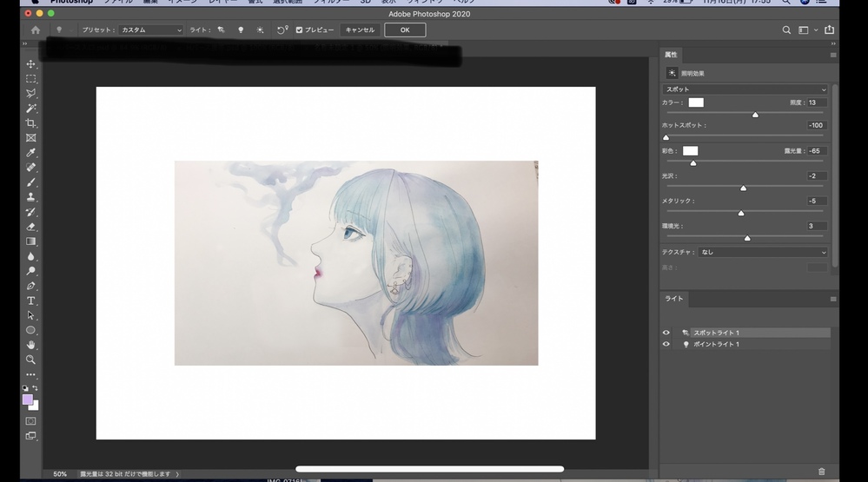Select the Ellipse shape tool
The width and height of the screenshot is (868, 482).
click(31, 330)
